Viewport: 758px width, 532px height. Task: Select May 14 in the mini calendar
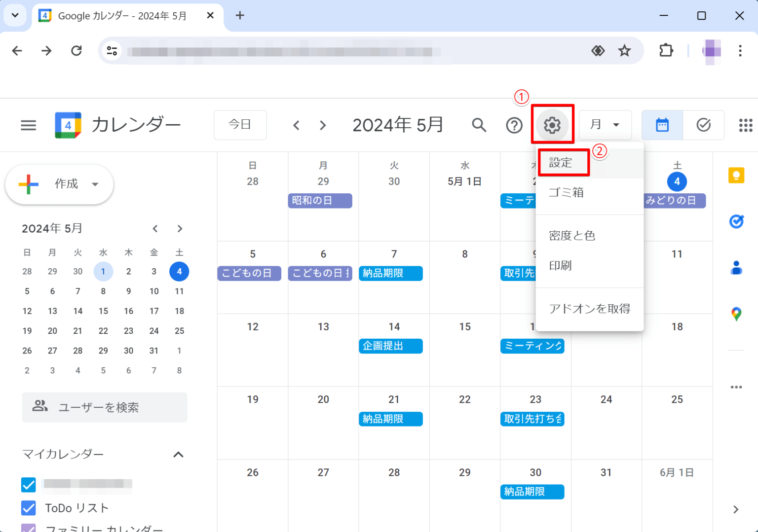pos(77,311)
